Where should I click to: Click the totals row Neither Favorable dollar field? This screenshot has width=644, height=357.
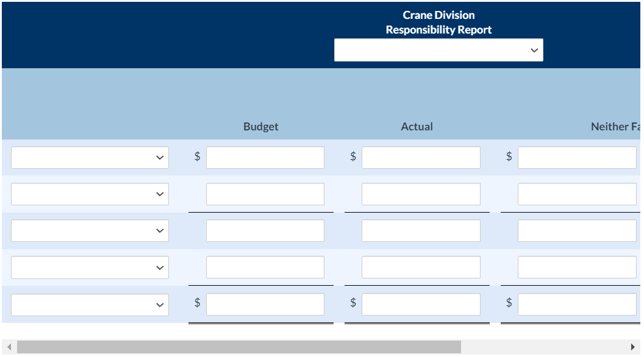tap(576, 303)
